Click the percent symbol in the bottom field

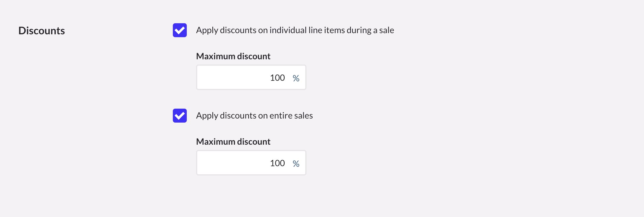pos(296,163)
